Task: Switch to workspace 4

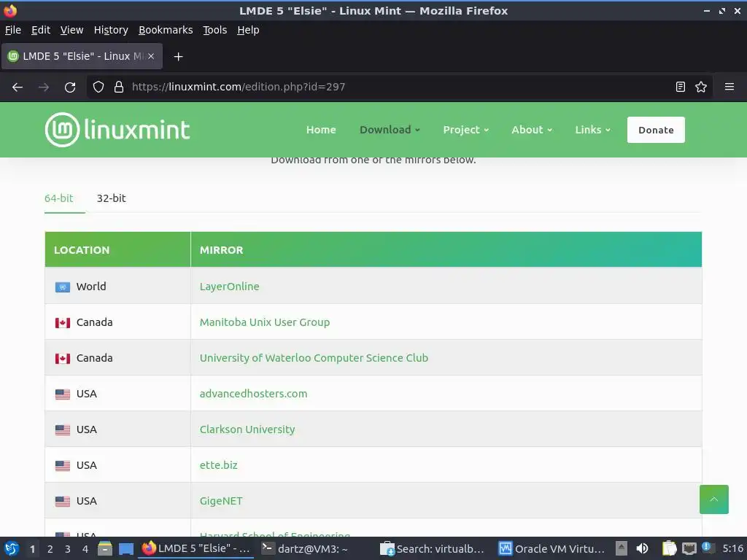Action: pos(85,549)
